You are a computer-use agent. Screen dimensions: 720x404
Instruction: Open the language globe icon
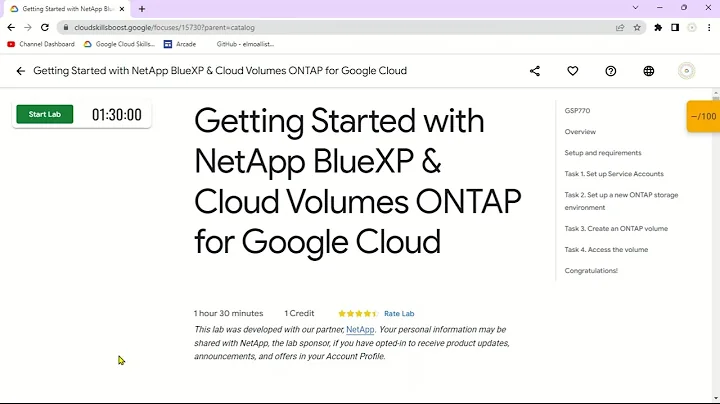648,71
